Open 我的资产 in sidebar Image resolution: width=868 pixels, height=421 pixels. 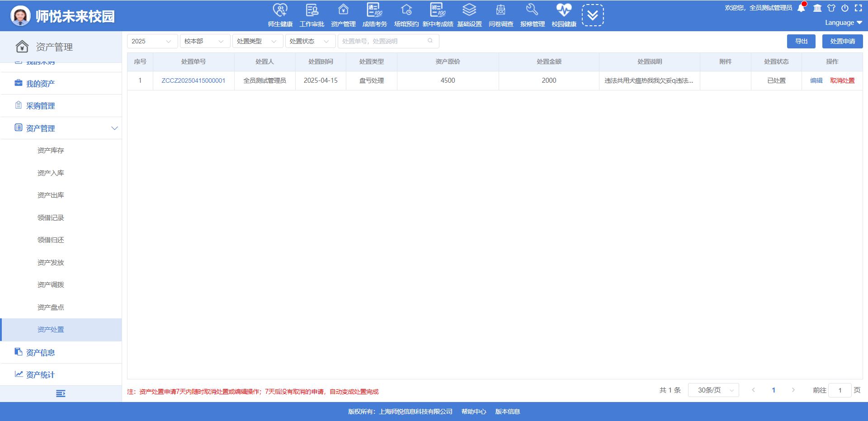tap(61, 84)
